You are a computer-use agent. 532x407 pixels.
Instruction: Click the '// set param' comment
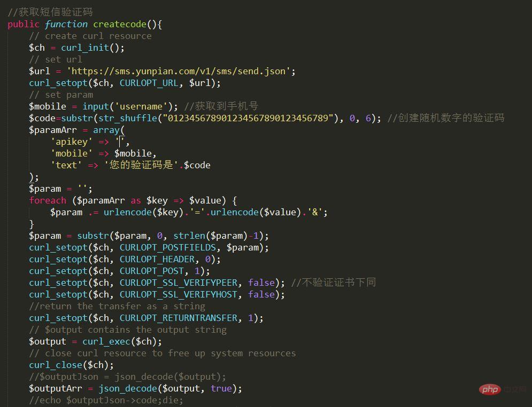click(x=61, y=95)
